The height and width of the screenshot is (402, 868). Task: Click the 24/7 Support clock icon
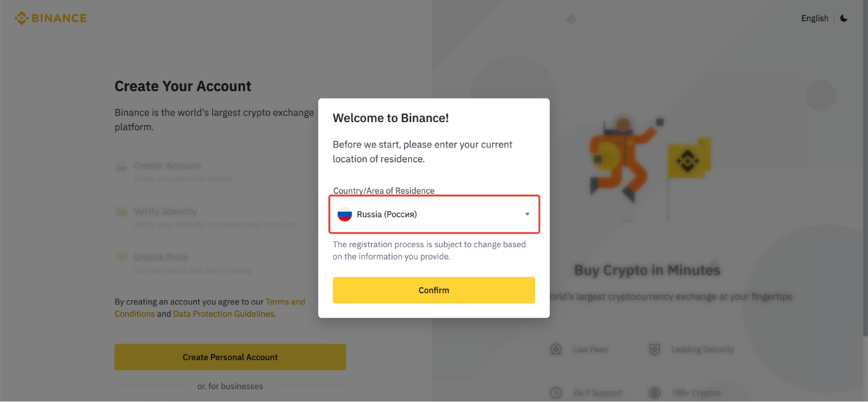[556, 393]
